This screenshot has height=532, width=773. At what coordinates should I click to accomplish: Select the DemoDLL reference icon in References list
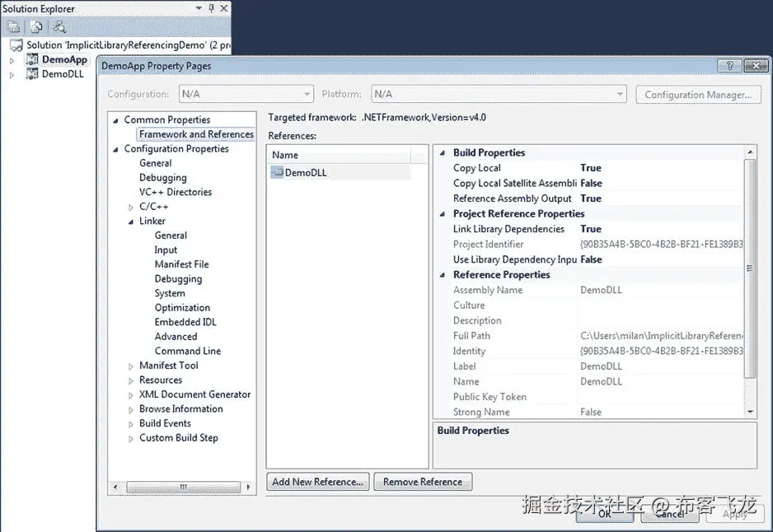[x=276, y=172]
